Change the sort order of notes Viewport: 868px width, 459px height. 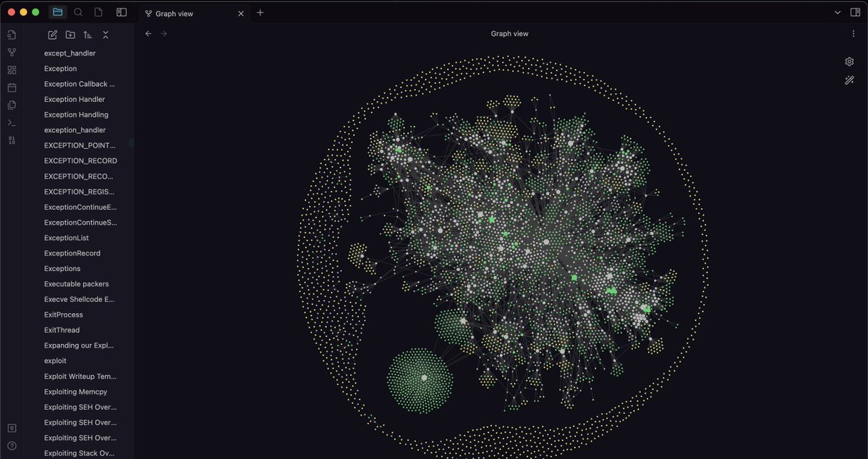(x=88, y=34)
